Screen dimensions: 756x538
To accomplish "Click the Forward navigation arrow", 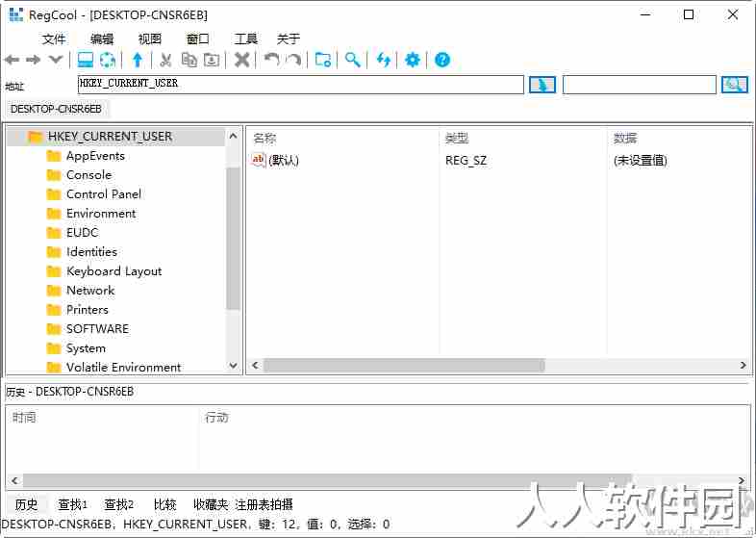I will pyautogui.click(x=34, y=60).
